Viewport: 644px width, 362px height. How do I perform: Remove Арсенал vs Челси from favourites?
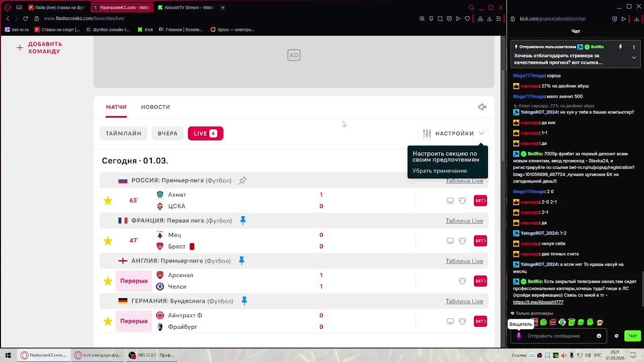[108, 281]
